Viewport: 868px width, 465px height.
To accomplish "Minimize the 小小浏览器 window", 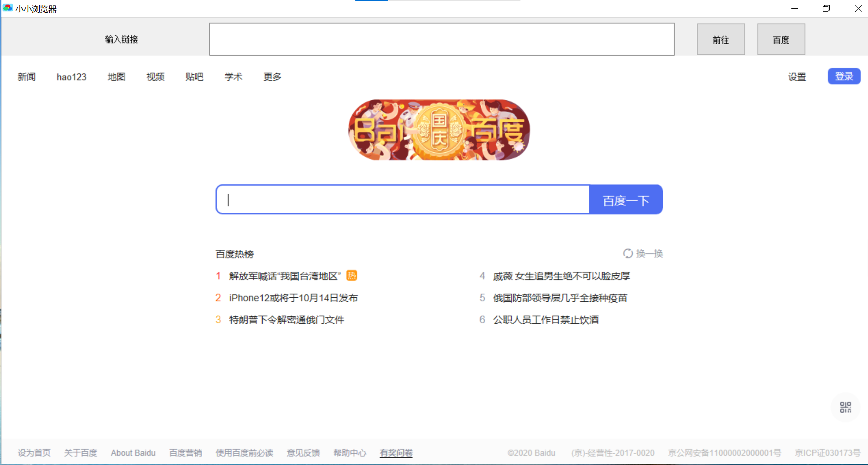I will tap(795, 9).
